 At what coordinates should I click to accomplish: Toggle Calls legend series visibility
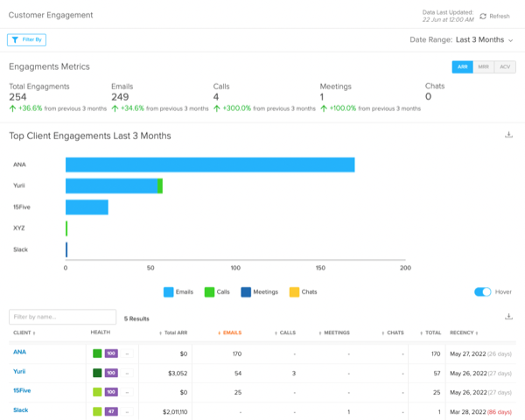(210, 292)
